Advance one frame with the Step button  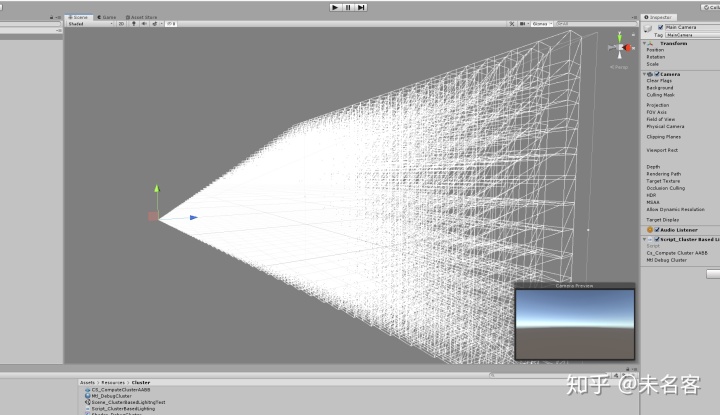coord(361,7)
